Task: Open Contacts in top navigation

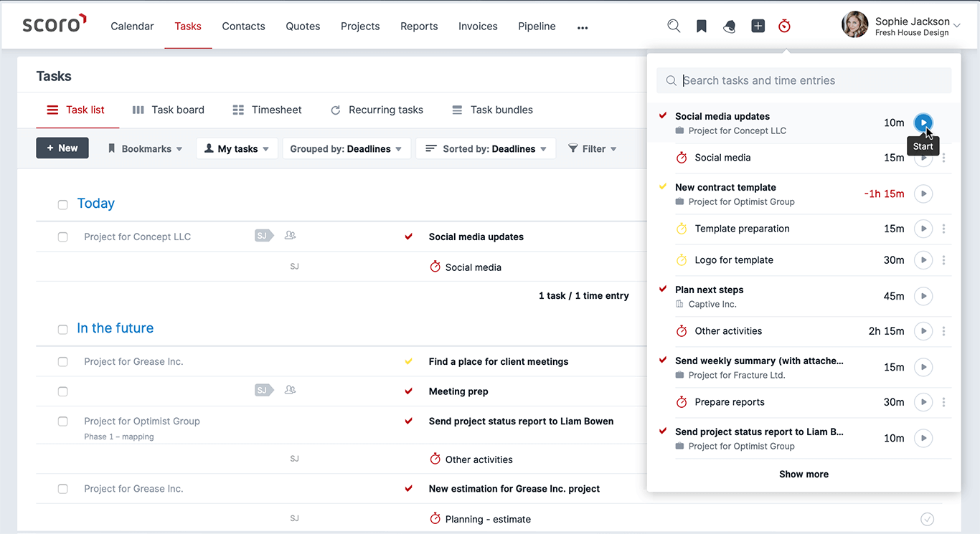Action: [x=243, y=26]
